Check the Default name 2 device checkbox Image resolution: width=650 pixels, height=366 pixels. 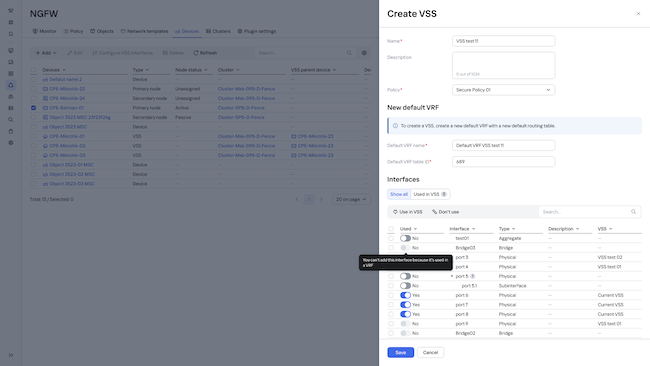[34, 79]
